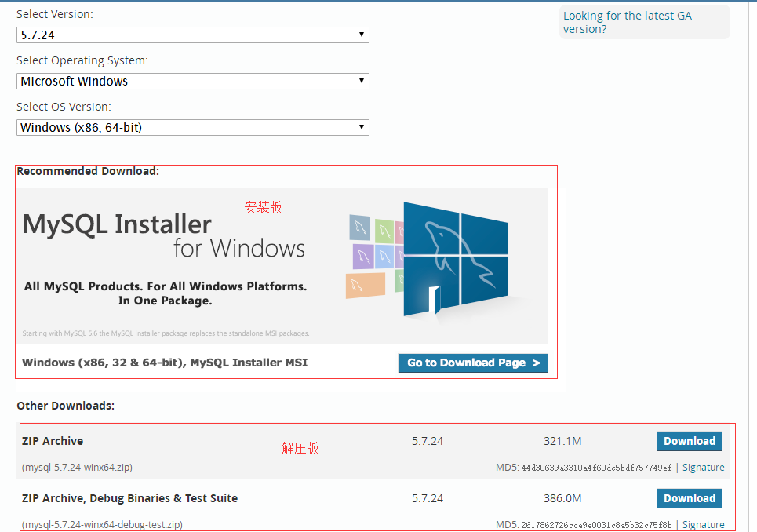
Task: Click the 'Starting with MySQL 5.6' note text
Action: [166, 333]
